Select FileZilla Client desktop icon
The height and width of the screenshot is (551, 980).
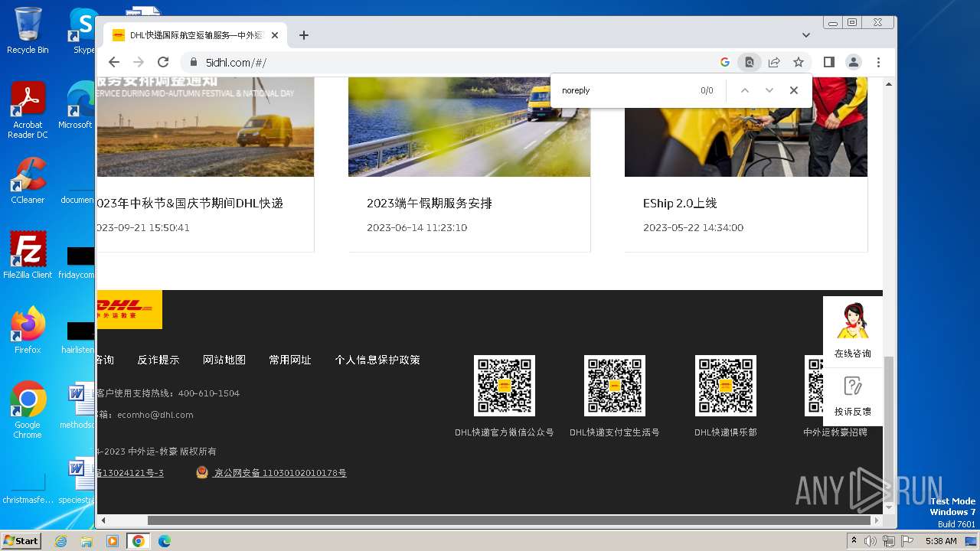click(x=28, y=256)
